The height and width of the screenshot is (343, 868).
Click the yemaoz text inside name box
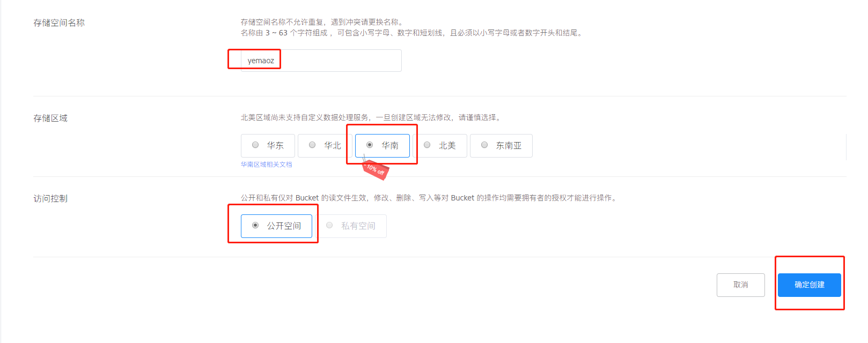[x=261, y=61]
